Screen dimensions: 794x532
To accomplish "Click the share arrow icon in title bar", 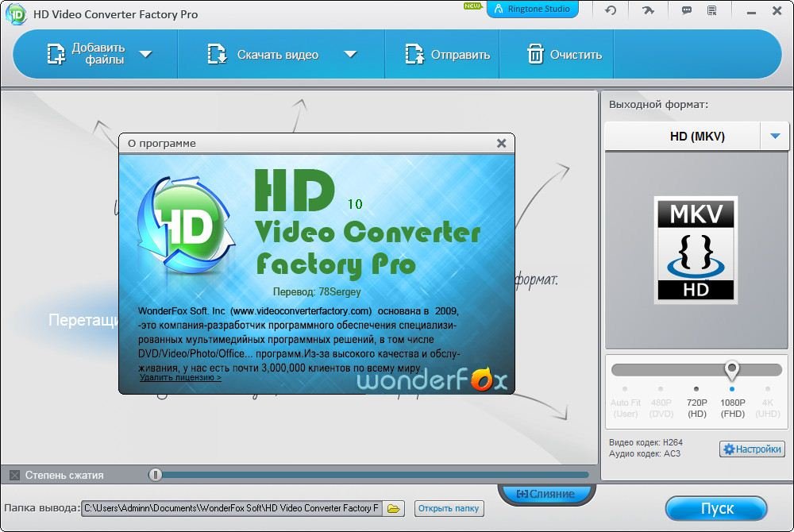I will [x=648, y=10].
